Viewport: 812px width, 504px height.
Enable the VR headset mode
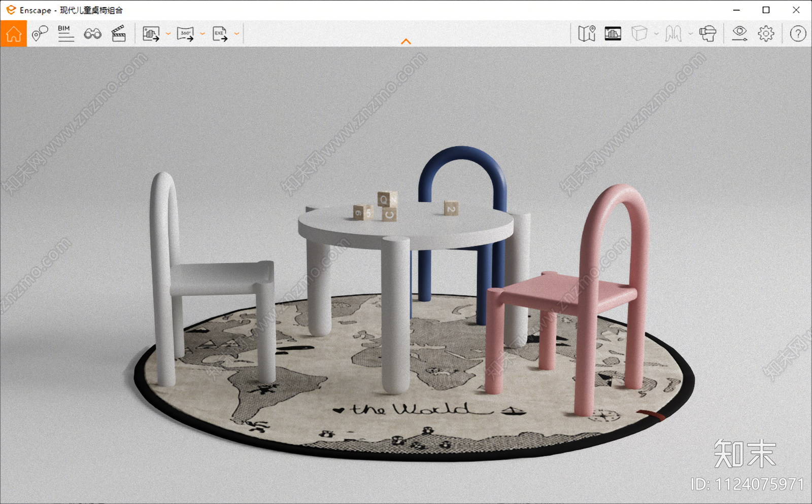click(707, 34)
